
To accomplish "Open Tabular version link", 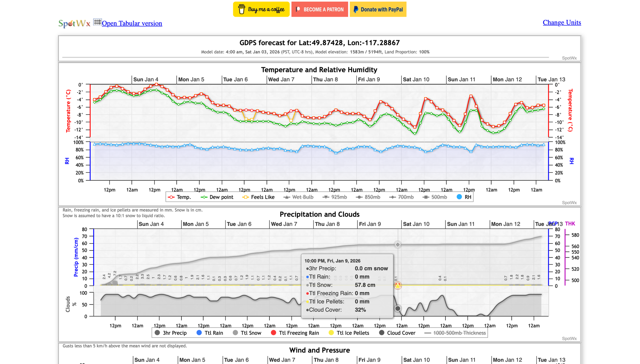I will (132, 23).
